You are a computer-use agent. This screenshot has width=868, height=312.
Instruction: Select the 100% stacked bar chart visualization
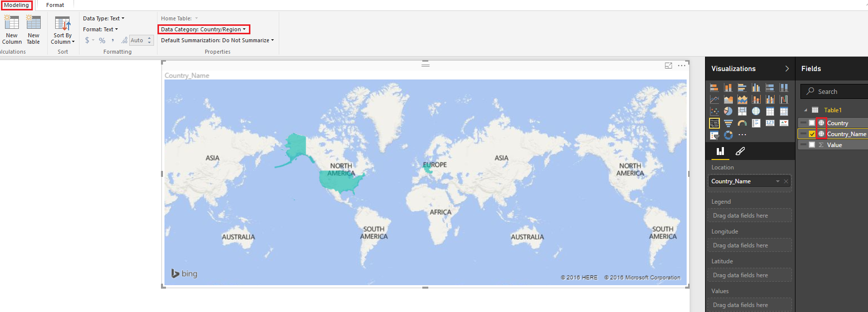(x=770, y=87)
